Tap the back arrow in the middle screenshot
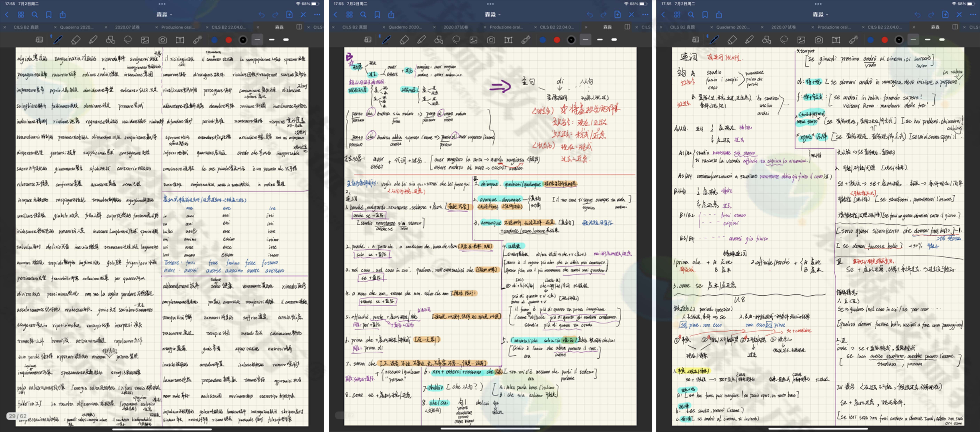 [x=335, y=15]
